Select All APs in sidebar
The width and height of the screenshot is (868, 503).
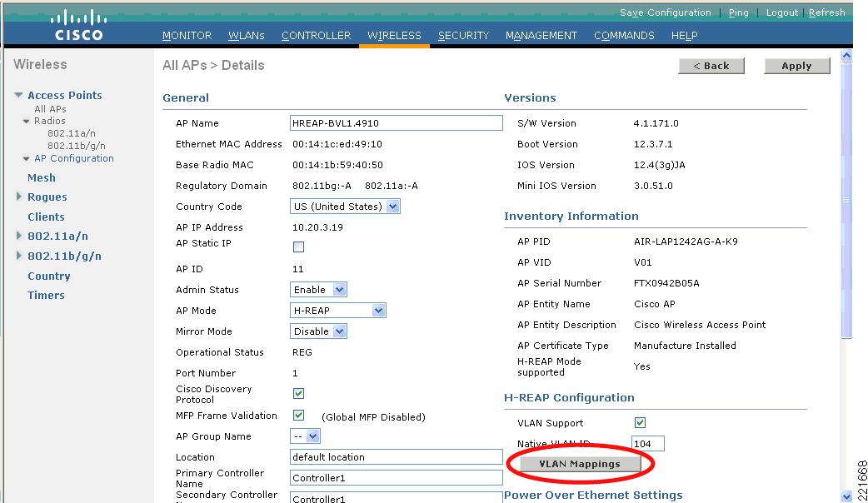50,109
